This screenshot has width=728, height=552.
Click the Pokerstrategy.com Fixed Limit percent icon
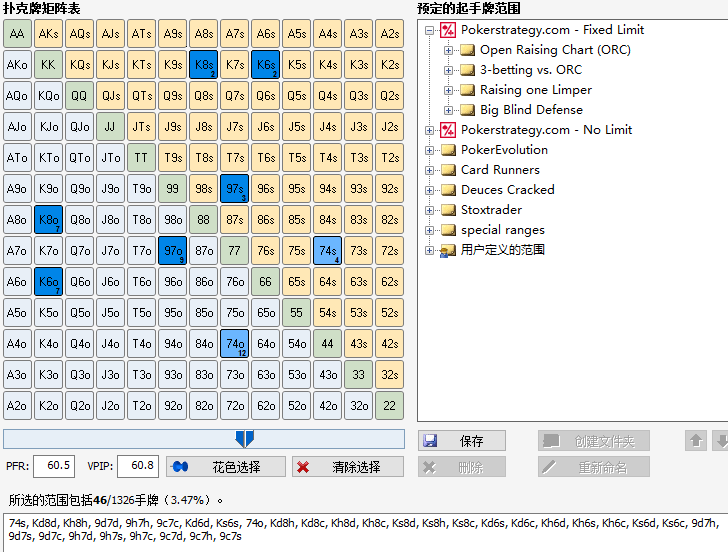(448, 30)
